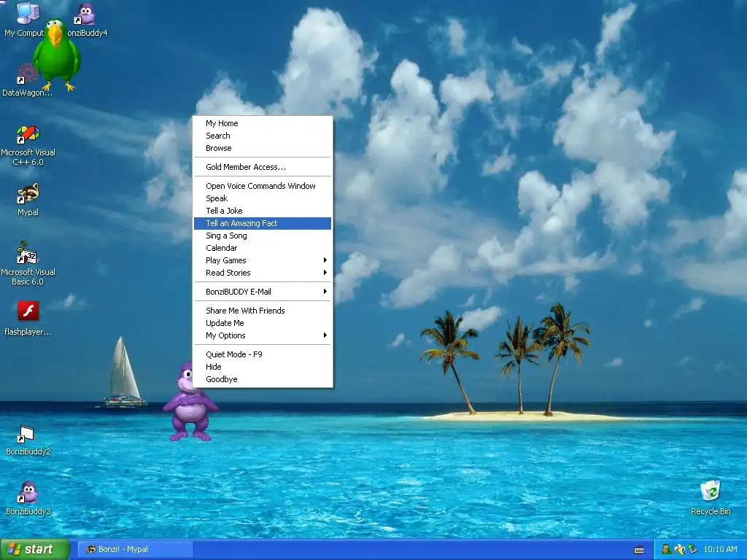747x560 pixels.
Task: Open Gold Member Access… menu entry
Action: pos(263,167)
